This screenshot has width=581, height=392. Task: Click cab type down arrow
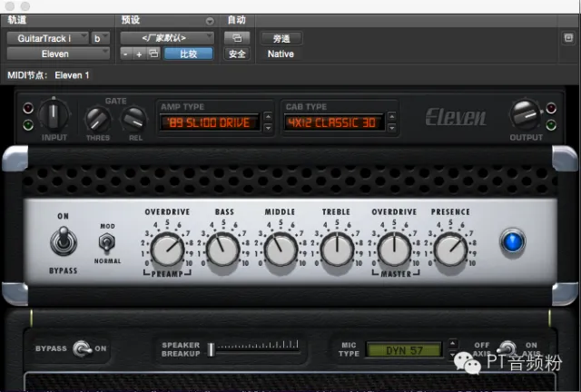click(391, 128)
